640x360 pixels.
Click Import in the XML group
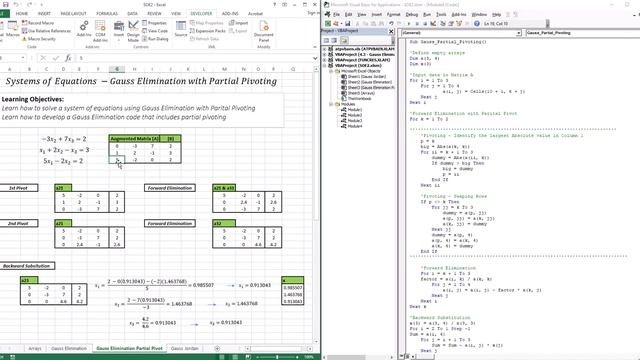(x=238, y=23)
